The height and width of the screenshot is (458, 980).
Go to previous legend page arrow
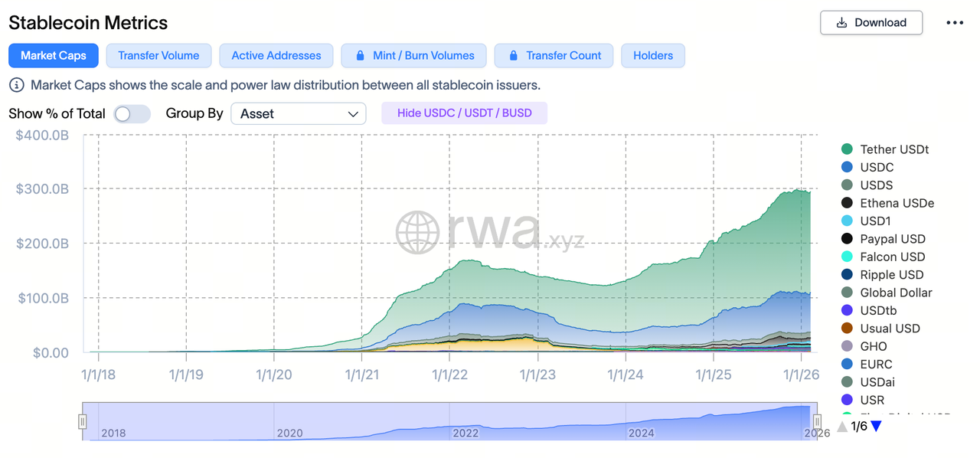[x=842, y=426]
